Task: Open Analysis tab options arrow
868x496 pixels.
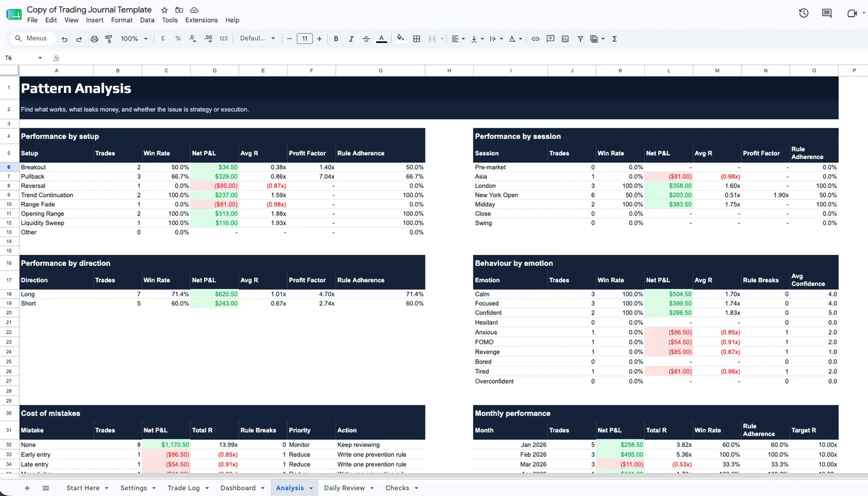Action: (x=311, y=489)
